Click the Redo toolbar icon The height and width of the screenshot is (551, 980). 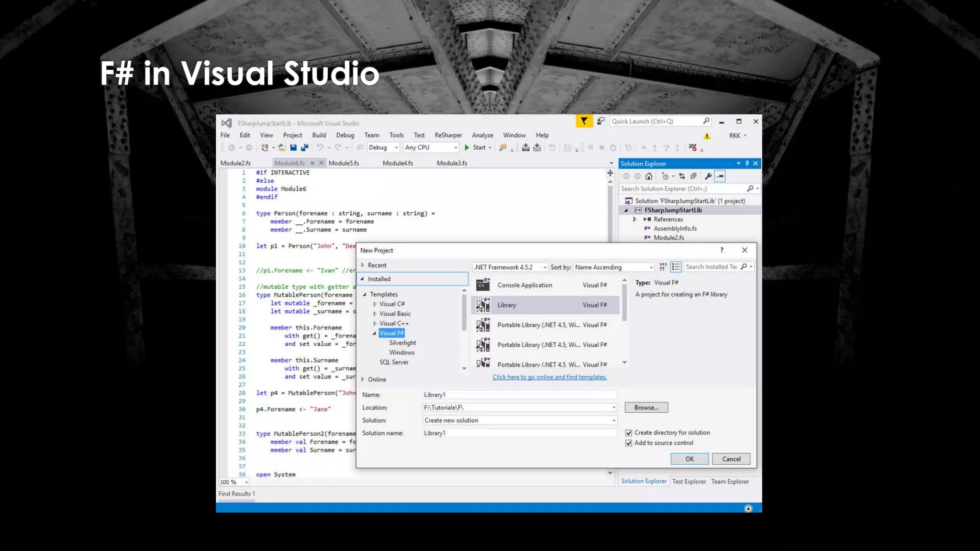pos(338,148)
